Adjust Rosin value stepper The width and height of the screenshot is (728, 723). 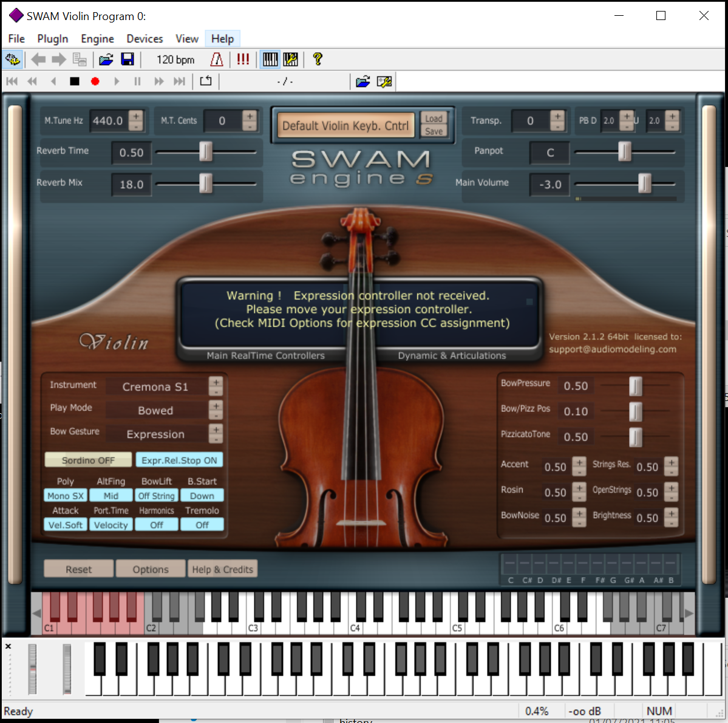click(579, 492)
